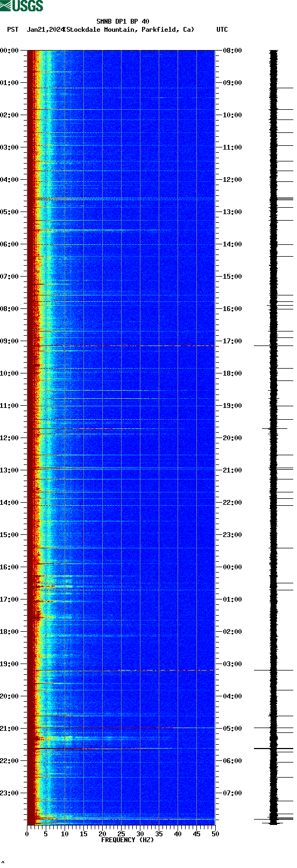Click the 15:00 PST time label
The image size is (297, 868).
point(10,535)
